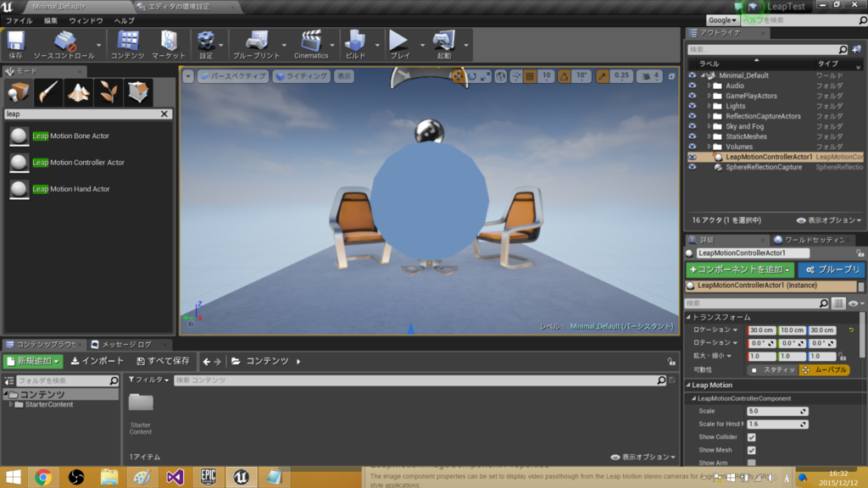Screen dimensions: 868x488
Task: Toggle rotation snap angle icon in viewport
Action: [x=564, y=76]
